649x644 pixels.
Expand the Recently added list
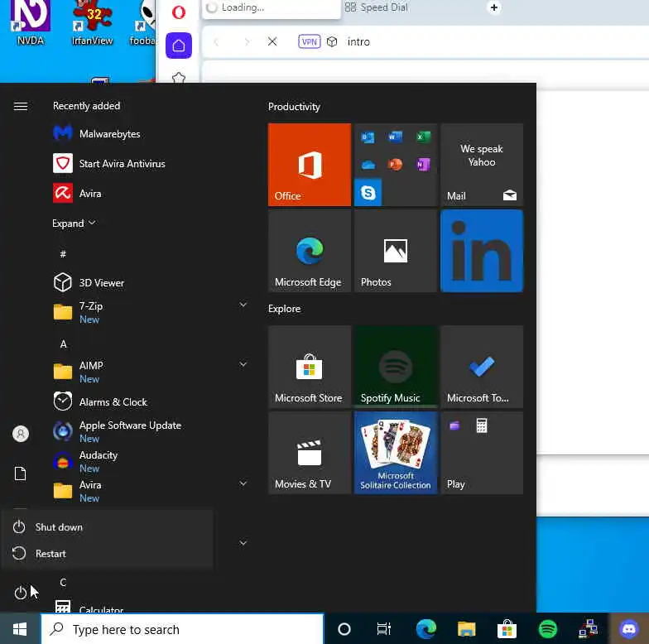tap(74, 223)
